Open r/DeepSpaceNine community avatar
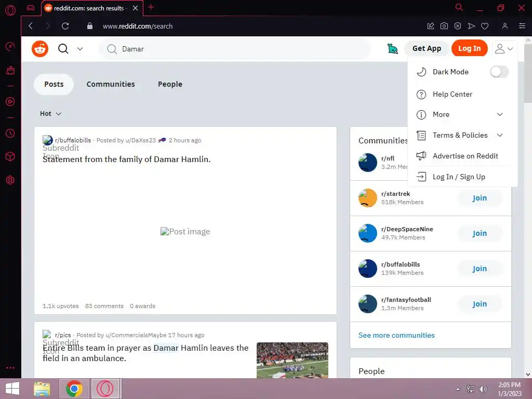Screen dimensions: 532x399 (x=368, y=233)
